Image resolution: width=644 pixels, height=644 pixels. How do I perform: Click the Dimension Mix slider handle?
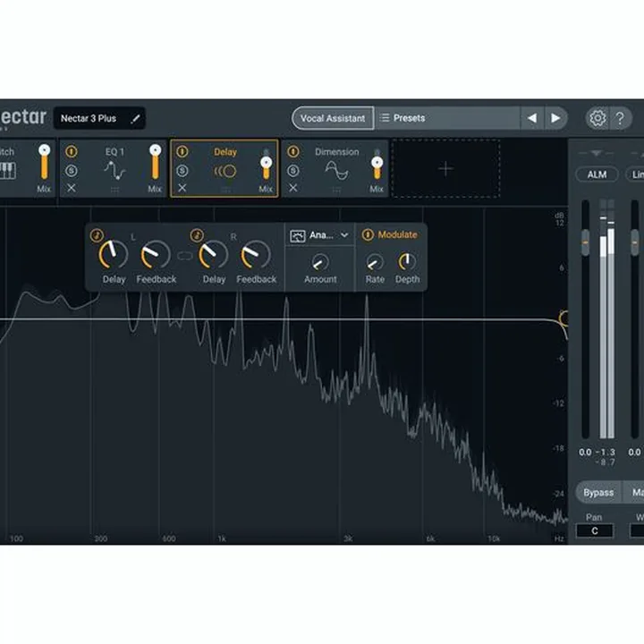coord(377,163)
